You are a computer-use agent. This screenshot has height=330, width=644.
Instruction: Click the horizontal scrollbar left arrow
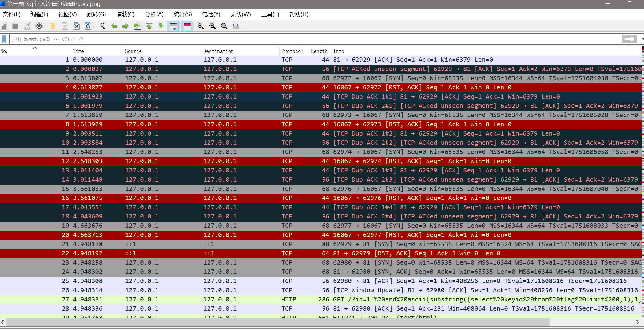(2, 323)
